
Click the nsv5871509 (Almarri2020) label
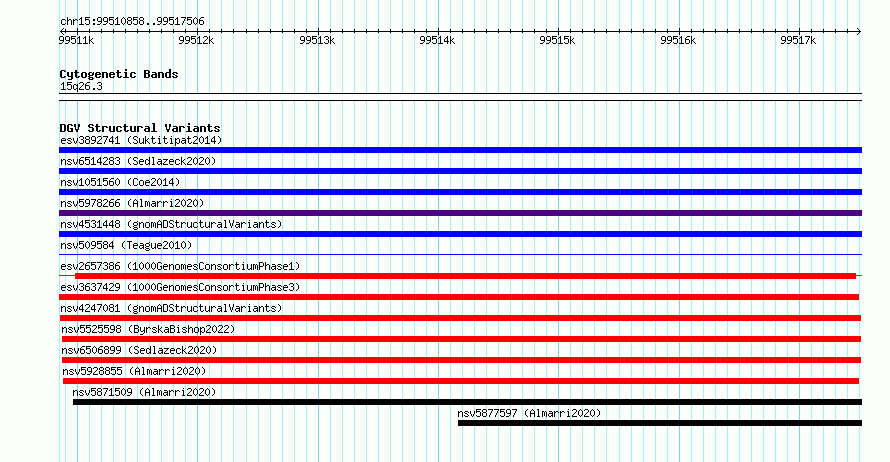tap(144, 392)
